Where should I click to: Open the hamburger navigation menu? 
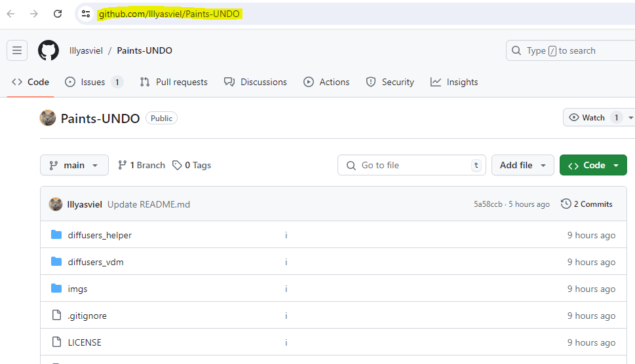17,50
